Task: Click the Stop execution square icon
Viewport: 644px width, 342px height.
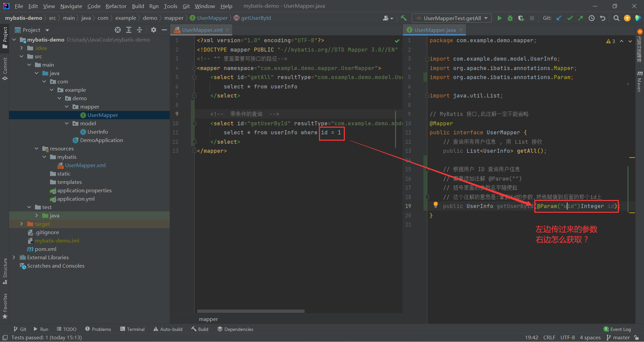Action: (x=532, y=18)
